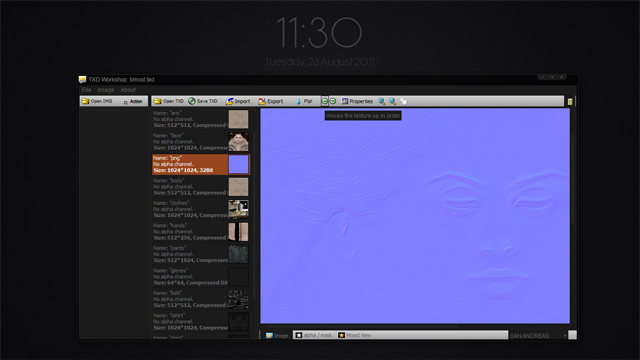This screenshot has height=360, width=640.
Task: Open texture Properties from the toolbar
Action: [357, 101]
